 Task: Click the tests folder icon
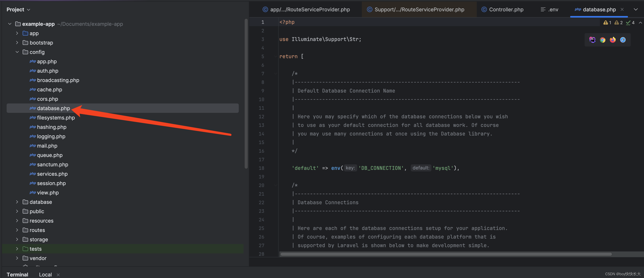pos(25,249)
